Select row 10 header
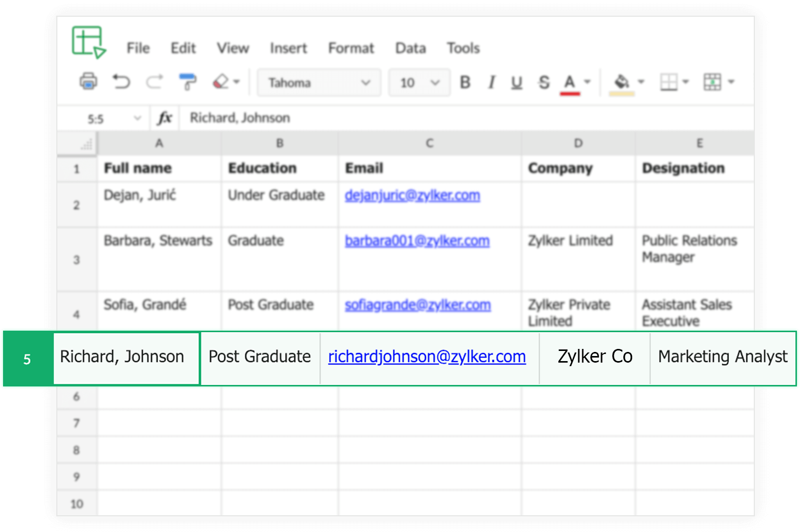Viewport: 800px width, 532px height. (x=77, y=504)
